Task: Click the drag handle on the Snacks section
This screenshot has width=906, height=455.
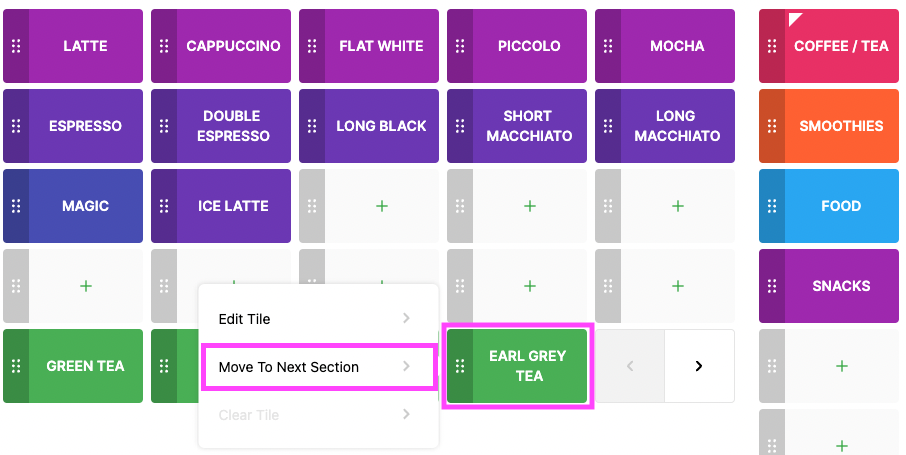Action: click(x=772, y=286)
